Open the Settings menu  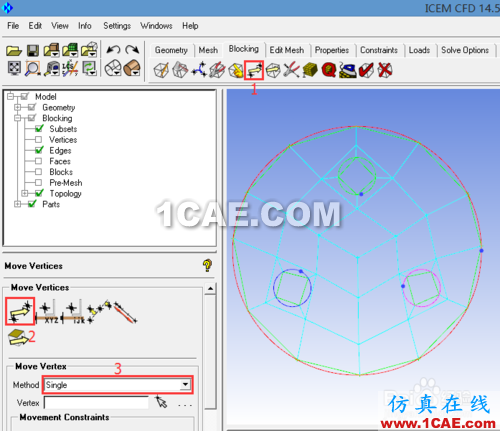pyautogui.click(x=117, y=26)
